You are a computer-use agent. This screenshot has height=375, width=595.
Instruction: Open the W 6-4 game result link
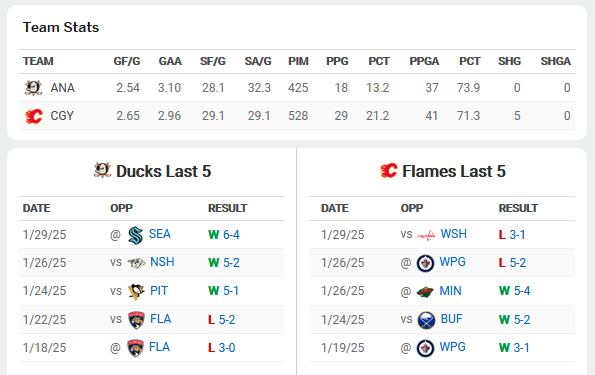[x=224, y=235]
